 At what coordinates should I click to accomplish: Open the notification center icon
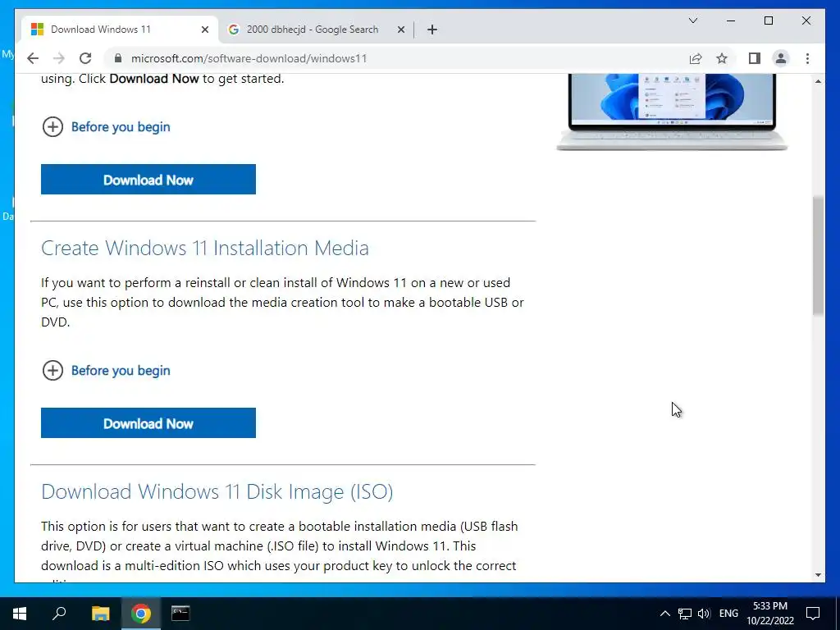tap(813, 614)
